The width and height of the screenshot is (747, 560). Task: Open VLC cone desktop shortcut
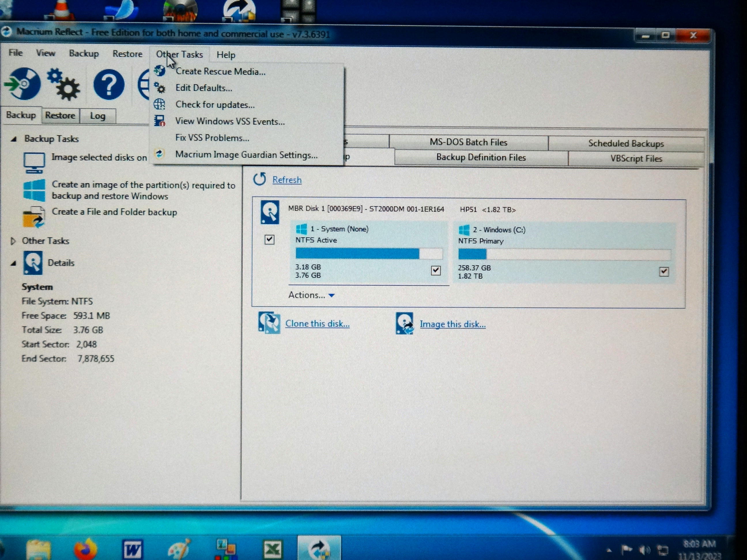coord(63,10)
